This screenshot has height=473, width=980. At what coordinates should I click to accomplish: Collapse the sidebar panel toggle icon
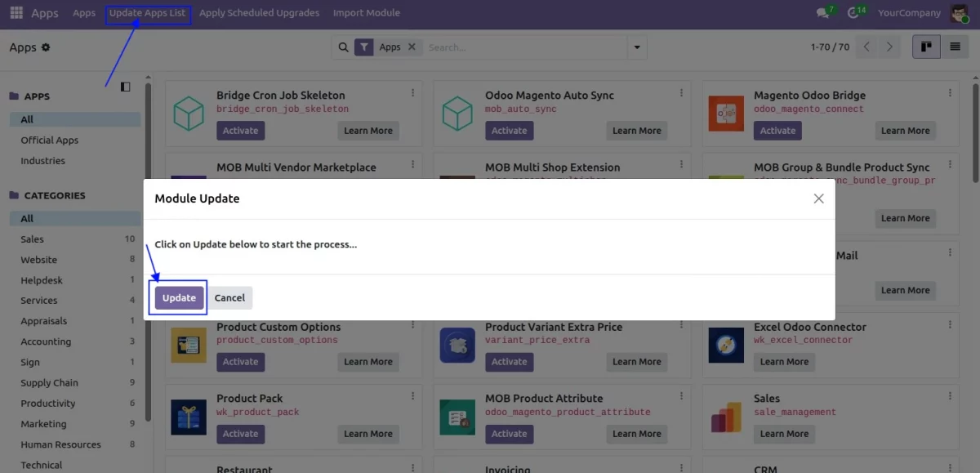point(125,87)
